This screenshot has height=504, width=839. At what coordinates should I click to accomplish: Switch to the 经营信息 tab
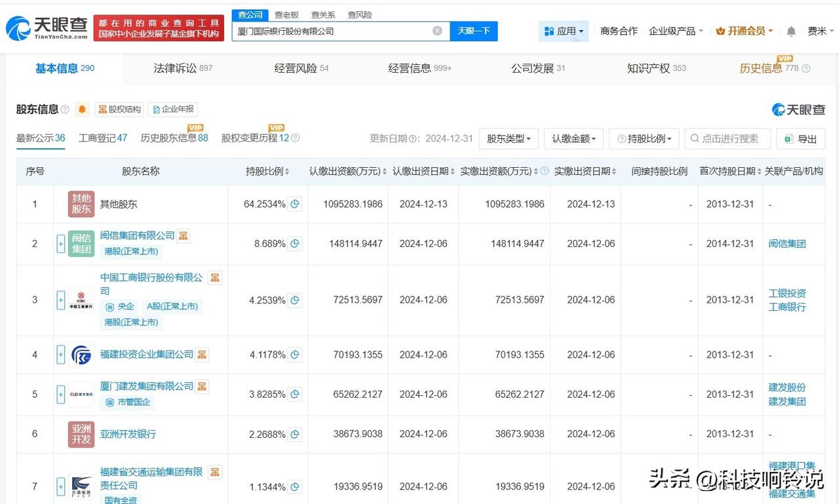pos(419,68)
